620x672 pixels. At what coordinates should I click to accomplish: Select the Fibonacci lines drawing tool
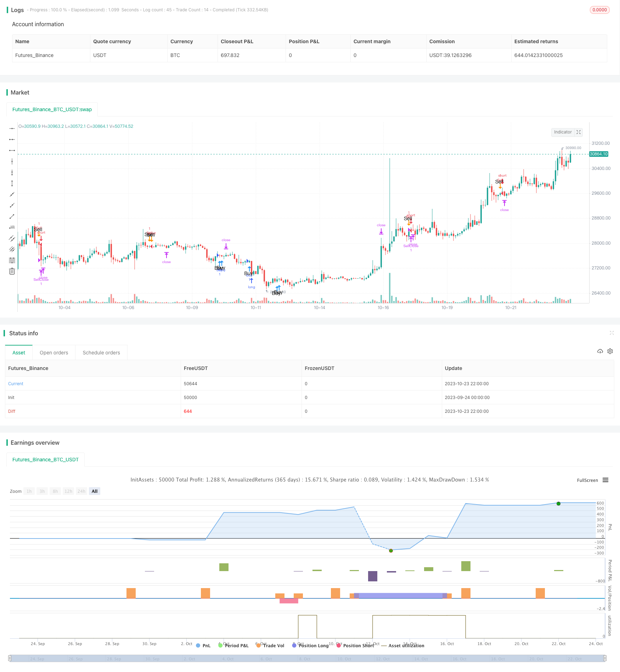12,260
